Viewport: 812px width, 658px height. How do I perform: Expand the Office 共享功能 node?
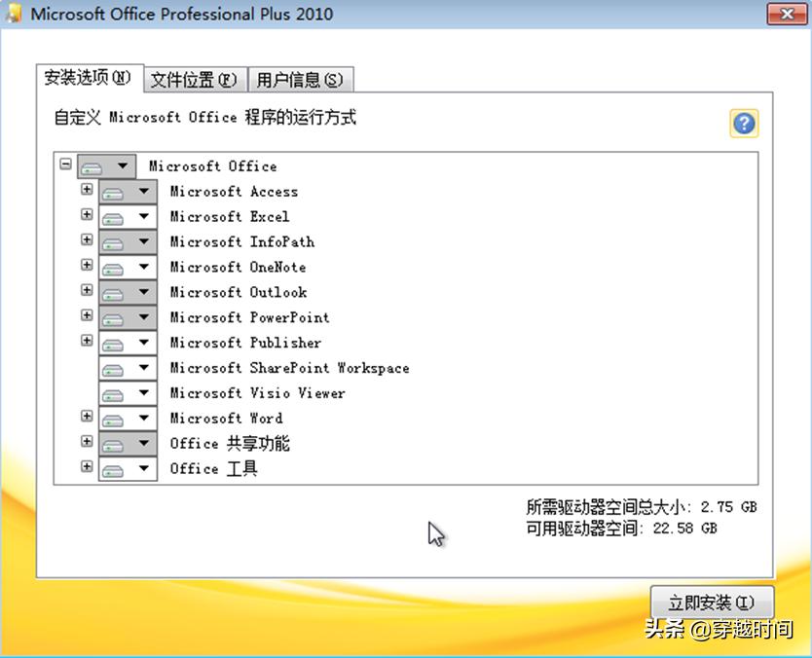click(86, 443)
